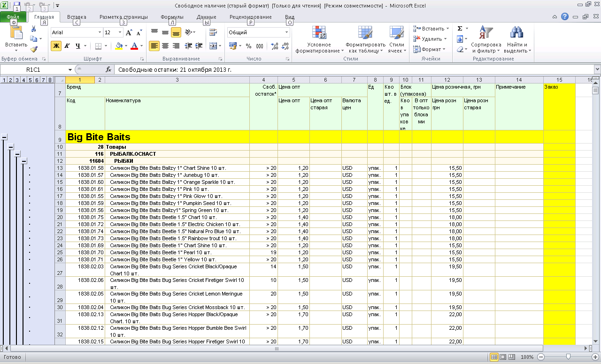Open Стили ячеек (cell styles) gallery

click(396, 39)
